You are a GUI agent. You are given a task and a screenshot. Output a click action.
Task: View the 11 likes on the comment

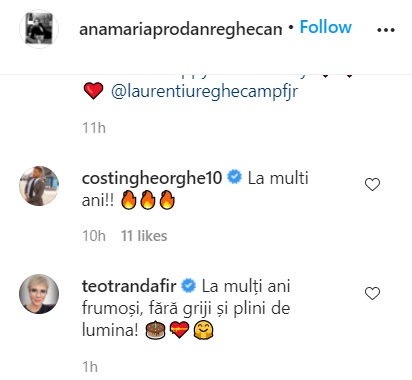(144, 236)
